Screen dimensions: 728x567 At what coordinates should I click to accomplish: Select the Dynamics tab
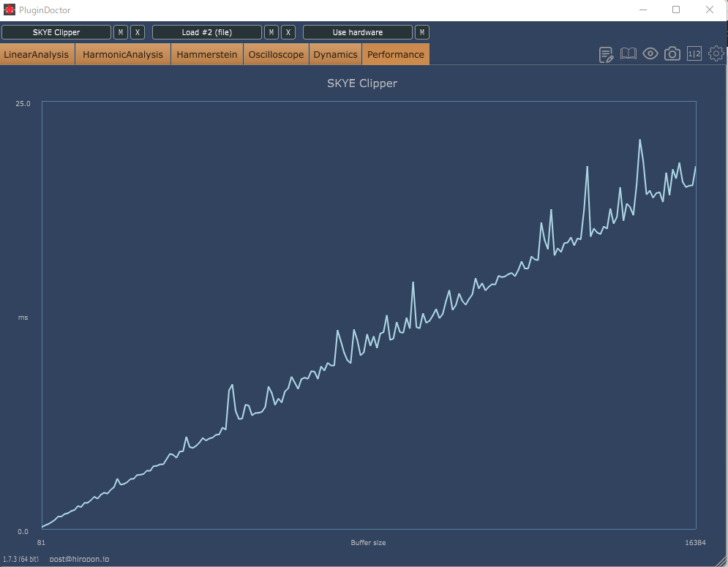[x=335, y=54]
